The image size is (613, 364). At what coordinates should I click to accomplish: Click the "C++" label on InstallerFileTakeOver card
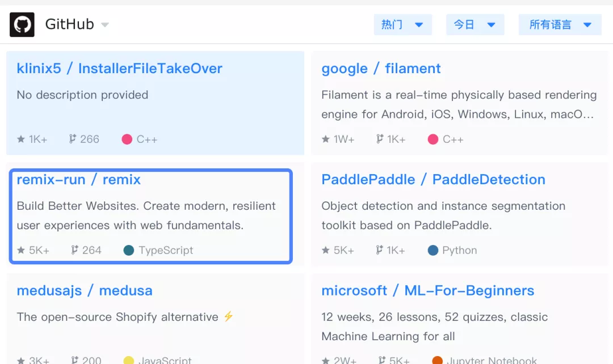click(x=147, y=139)
